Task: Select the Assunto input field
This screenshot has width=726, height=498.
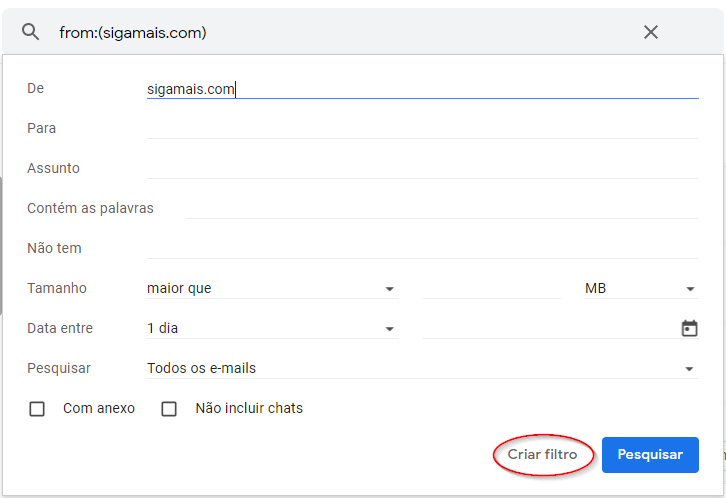Action: pos(421,169)
